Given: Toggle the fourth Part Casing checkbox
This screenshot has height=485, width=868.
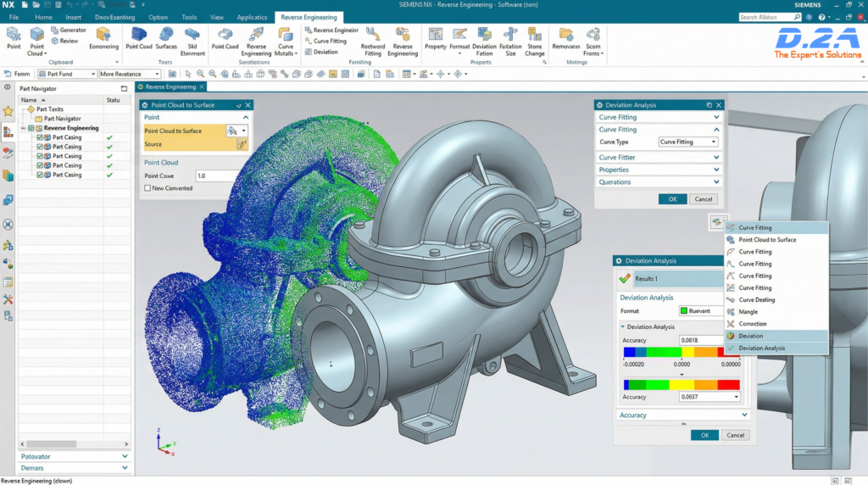Looking at the screenshot, I should tap(40, 165).
